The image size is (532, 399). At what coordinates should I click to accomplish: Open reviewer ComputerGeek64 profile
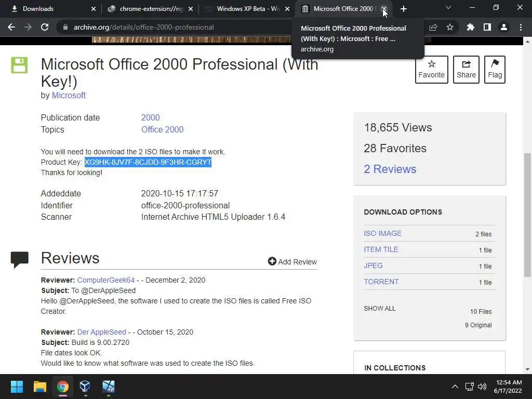coord(106,280)
